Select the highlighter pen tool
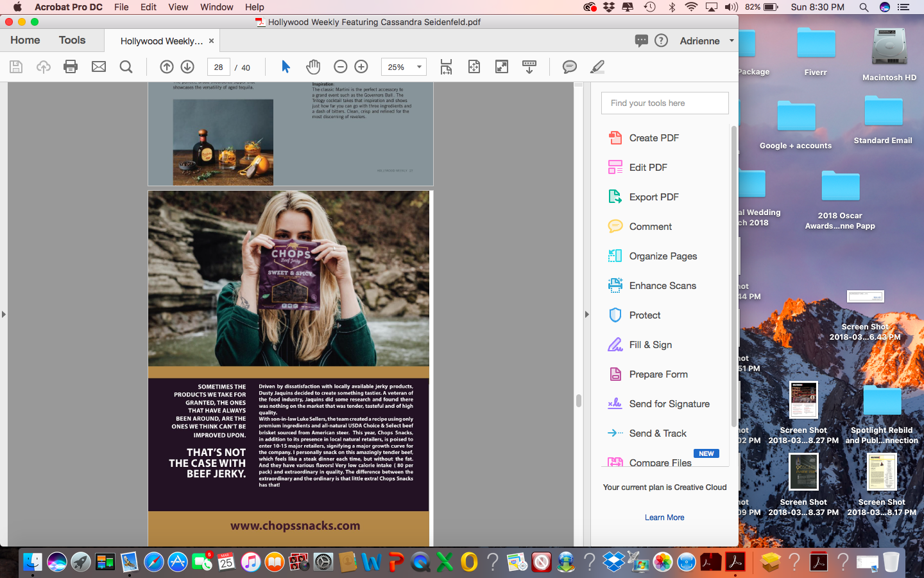 click(x=597, y=67)
